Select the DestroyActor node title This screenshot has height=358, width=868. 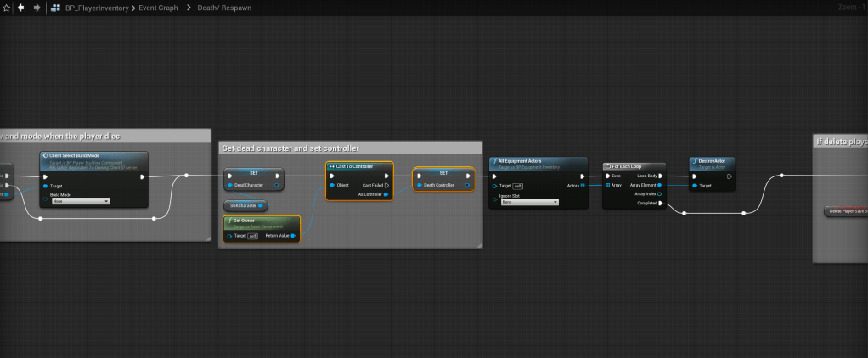tap(712, 161)
